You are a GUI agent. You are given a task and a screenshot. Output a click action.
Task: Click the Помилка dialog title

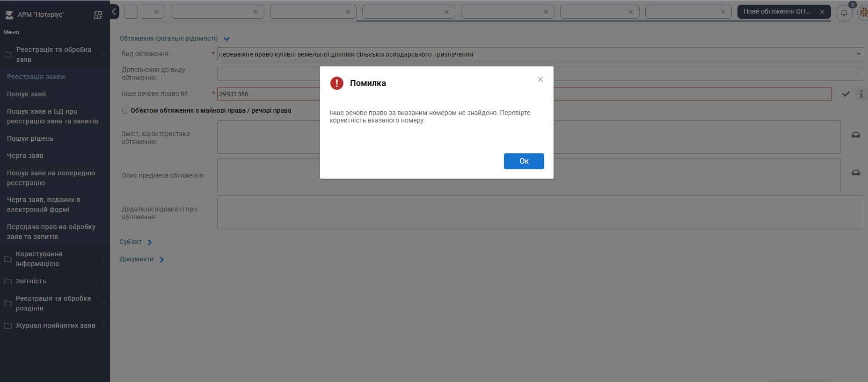coord(368,83)
